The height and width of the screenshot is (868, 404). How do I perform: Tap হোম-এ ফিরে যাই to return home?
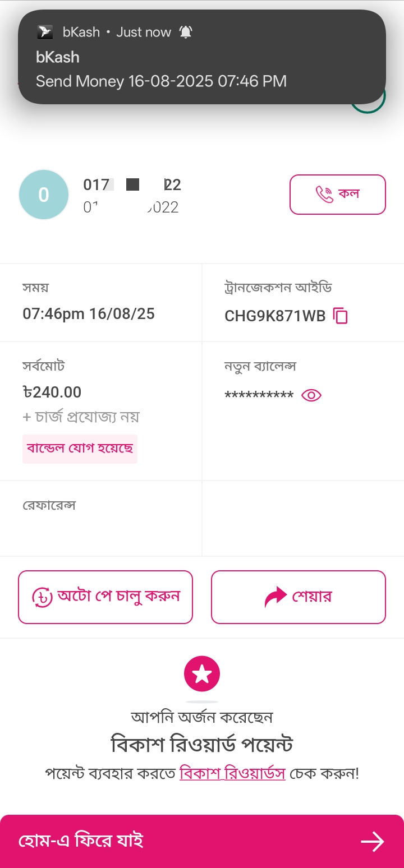[81, 841]
